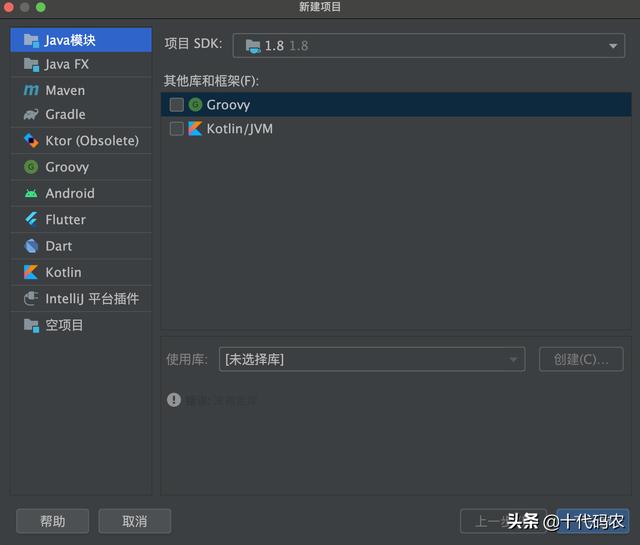The image size is (640, 545).
Task: Click the 空项目 folder icon
Action: pyautogui.click(x=31, y=325)
